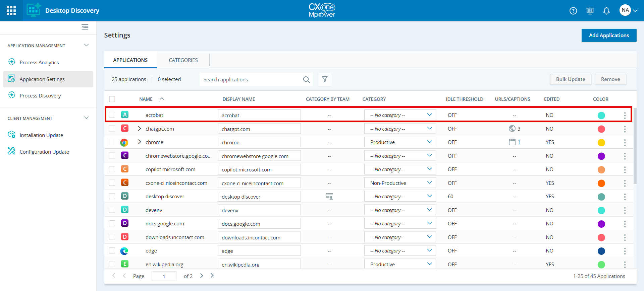Click the help question mark icon
Viewport: 644px width, 291px height.
pyautogui.click(x=573, y=11)
